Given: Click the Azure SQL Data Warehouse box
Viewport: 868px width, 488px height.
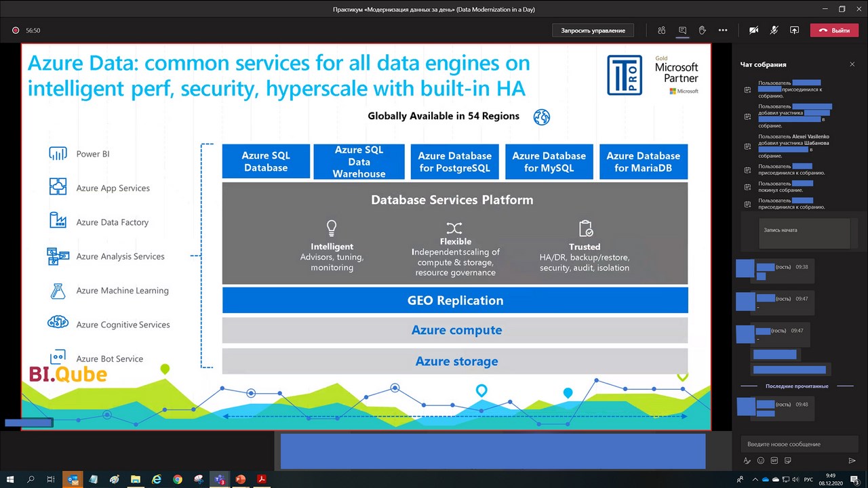Looking at the screenshot, I should 359,161.
